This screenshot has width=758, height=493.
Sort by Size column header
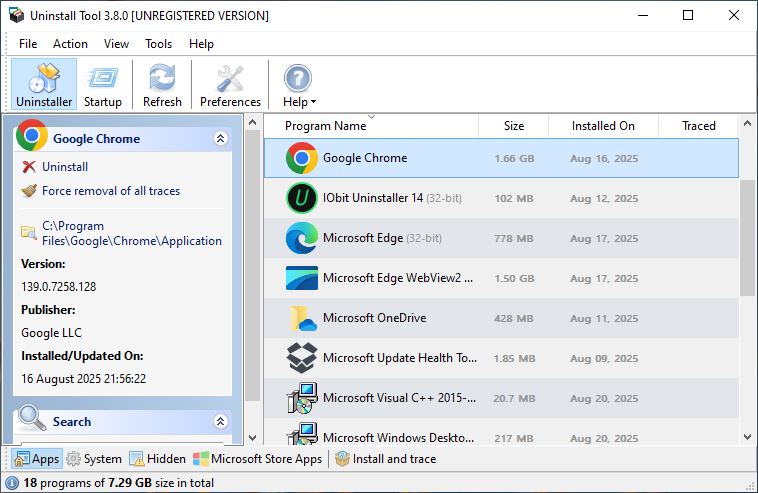(513, 126)
